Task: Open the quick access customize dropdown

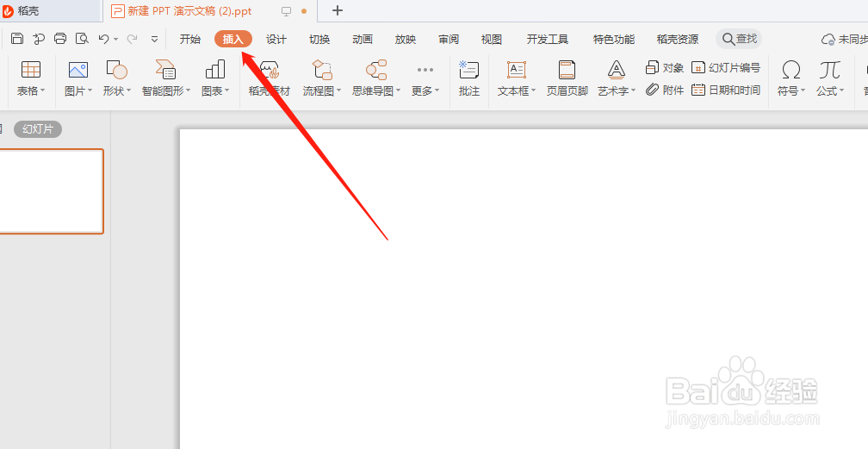Action: [154, 40]
